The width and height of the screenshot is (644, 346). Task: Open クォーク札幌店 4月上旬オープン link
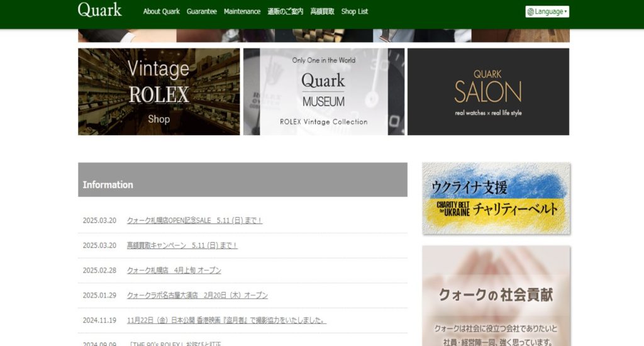[x=174, y=271]
